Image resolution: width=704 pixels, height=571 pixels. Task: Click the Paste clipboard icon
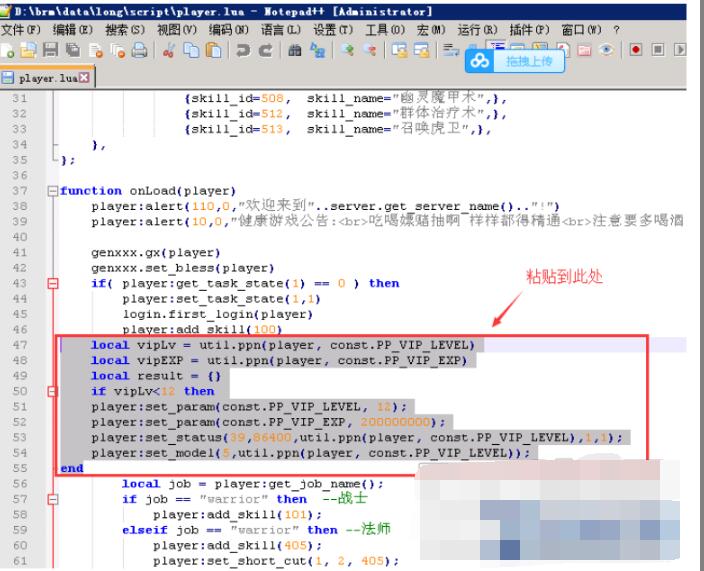pos(211,49)
